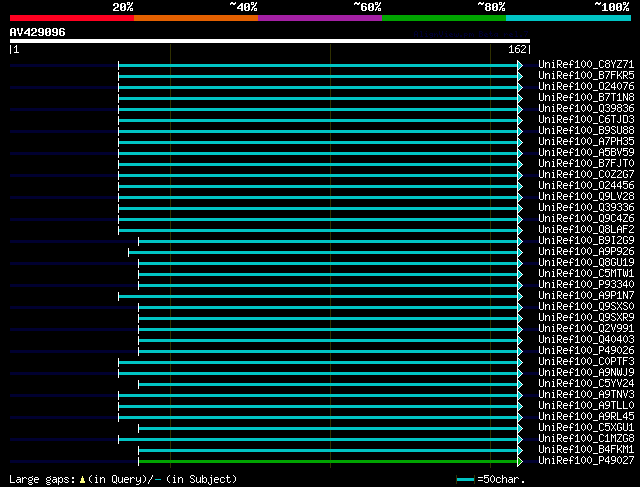Select label UniRef100_P49026
The height and width of the screenshot is (487, 640).
(x=586, y=351)
